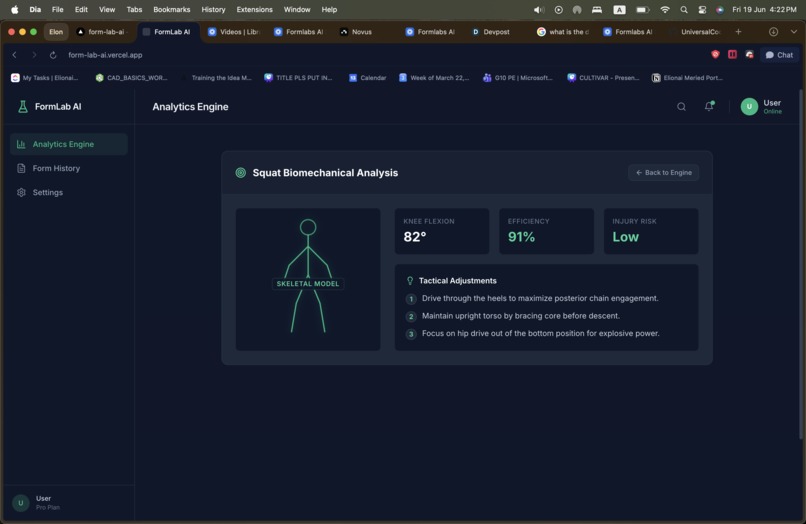Image resolution: width=806 pixels, height=524 pixels.
Task: Click the search magnifier in the app header
Action: (x=681, y=106)
